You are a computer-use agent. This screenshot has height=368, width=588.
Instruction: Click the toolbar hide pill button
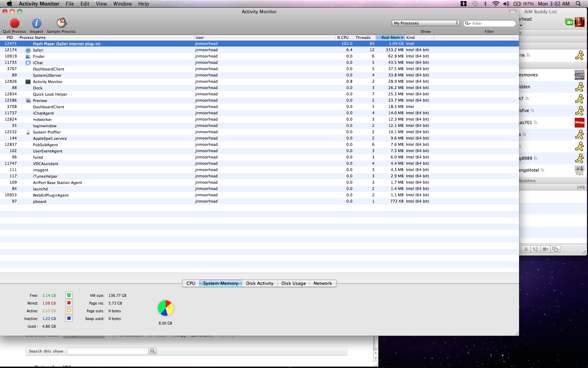pyautogui.click(x=513, y=12)
